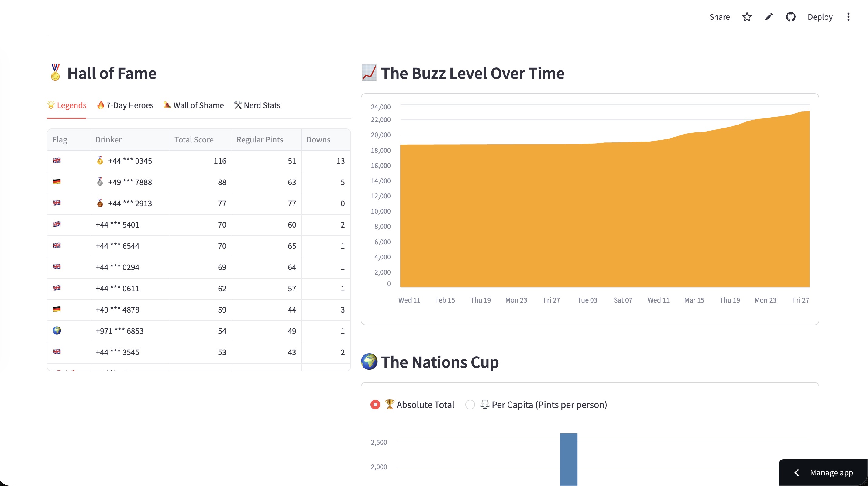This screenshot has width=868, height=486.
Task: Click the globe icon in +971 *** 6853 row
Action: pyautogui.click(x=57, y=330)
